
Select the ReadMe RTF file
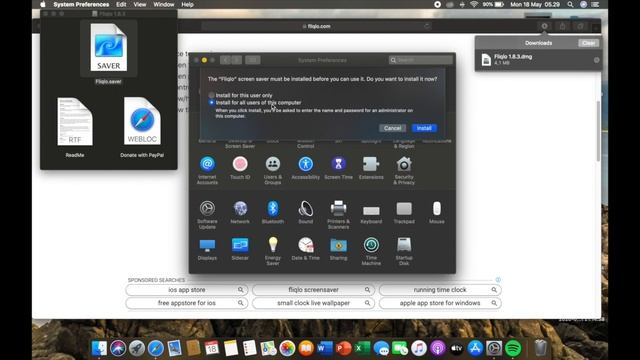pyautogui.click(x=75, y=122)
